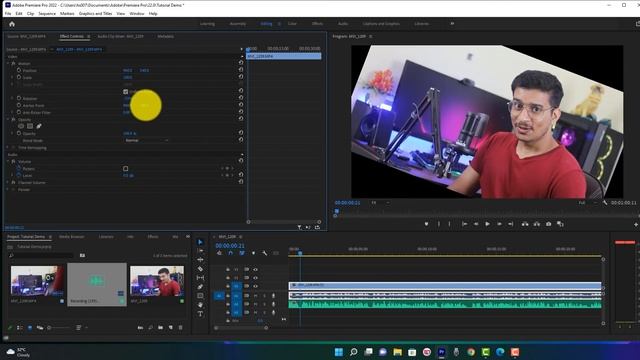Toggle Position animation stopwatch
The height and width of the screenshot is (360, 640).
point(19,70)
